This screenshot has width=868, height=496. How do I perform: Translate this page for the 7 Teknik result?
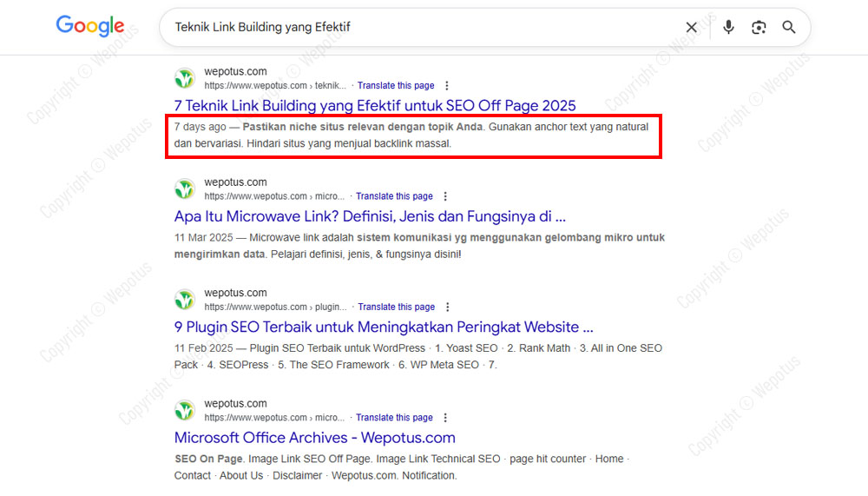click(x=396, y=86)
